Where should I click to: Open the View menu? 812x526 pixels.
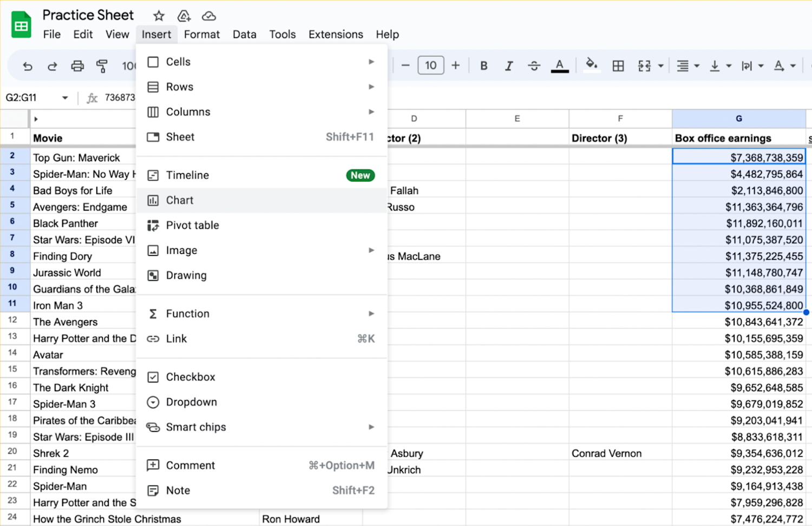tap(117, 34)
